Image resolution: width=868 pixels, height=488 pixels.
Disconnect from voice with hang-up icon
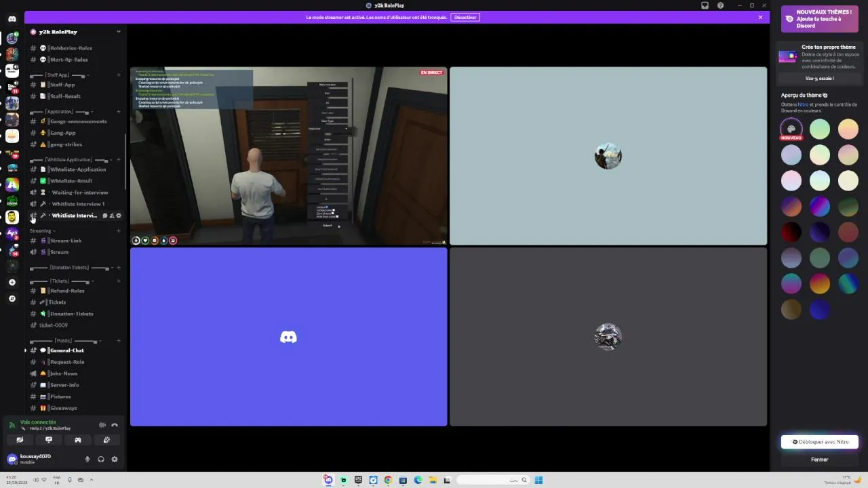pos(115,425)
